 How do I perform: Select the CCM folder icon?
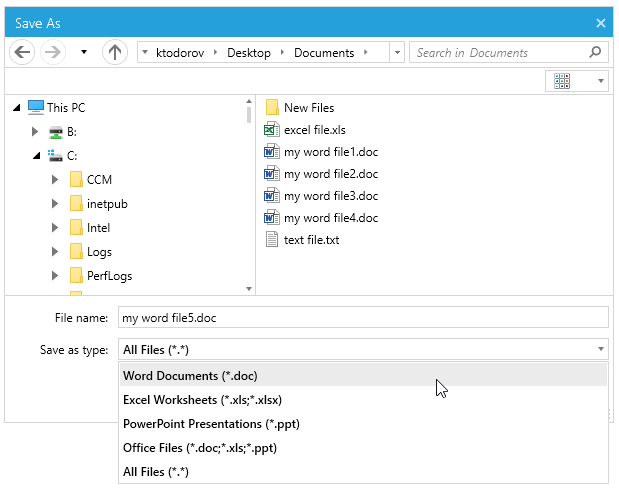(x=76, y=179)
